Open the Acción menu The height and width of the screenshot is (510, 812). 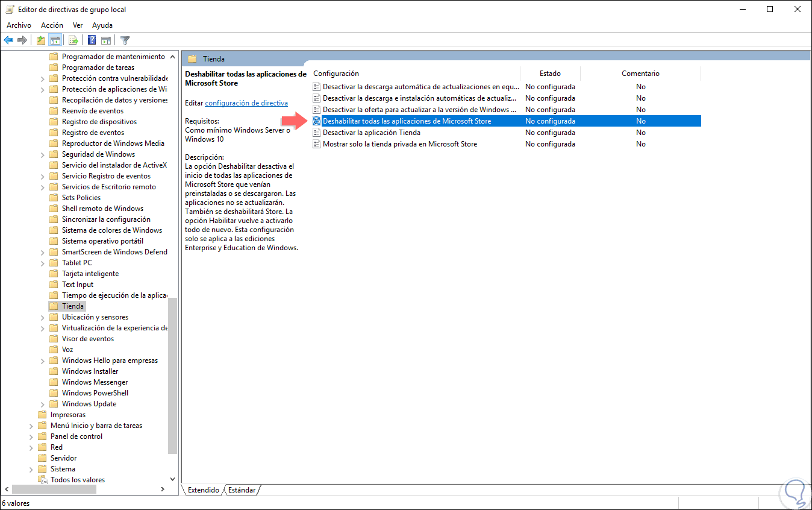tap(52, 25)
